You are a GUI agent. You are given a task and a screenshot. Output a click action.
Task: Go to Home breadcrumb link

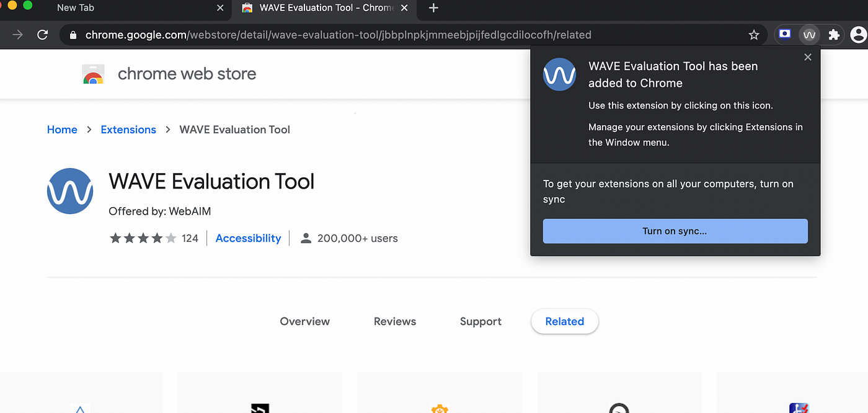coord(62,130)
